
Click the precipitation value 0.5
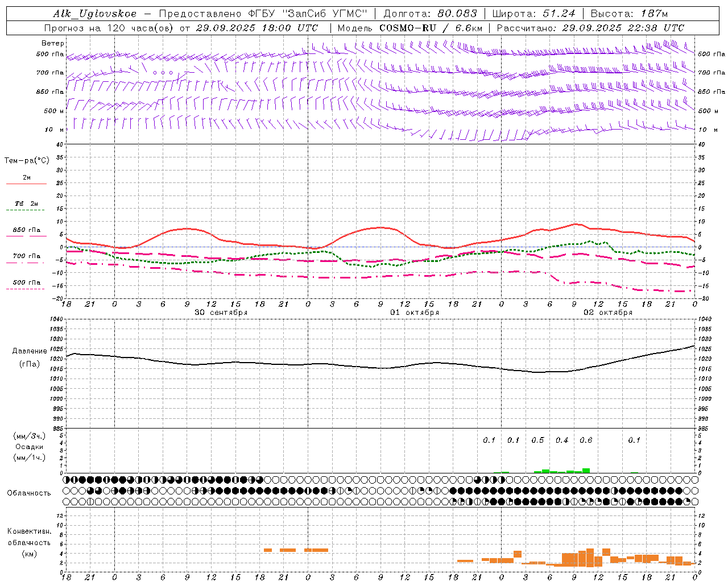pos(537,440)
